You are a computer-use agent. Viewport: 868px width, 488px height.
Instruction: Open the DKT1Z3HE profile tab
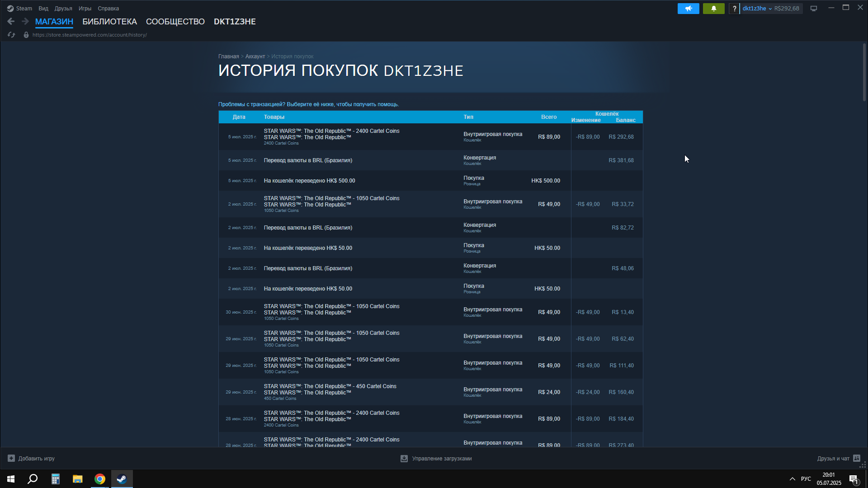pos(235,22)
